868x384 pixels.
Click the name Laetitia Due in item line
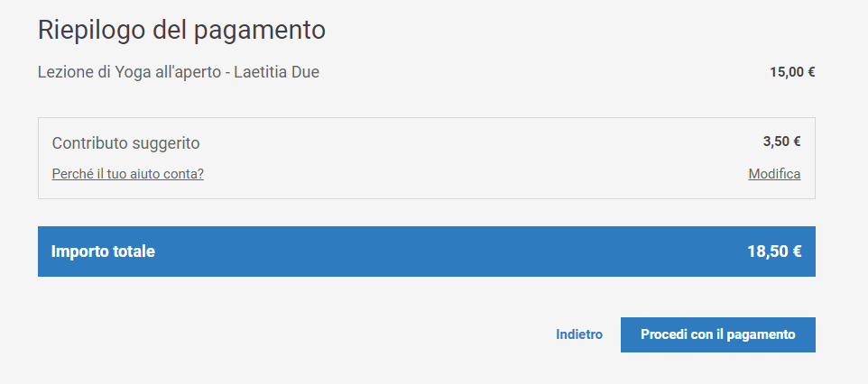tap(276, 72)
